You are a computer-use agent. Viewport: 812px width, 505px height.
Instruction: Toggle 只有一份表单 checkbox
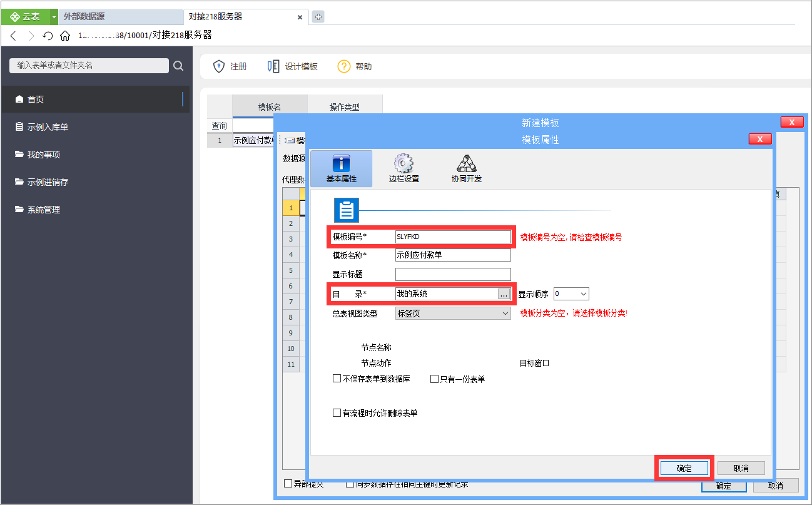pyautogui.click(x=435, y=379)
